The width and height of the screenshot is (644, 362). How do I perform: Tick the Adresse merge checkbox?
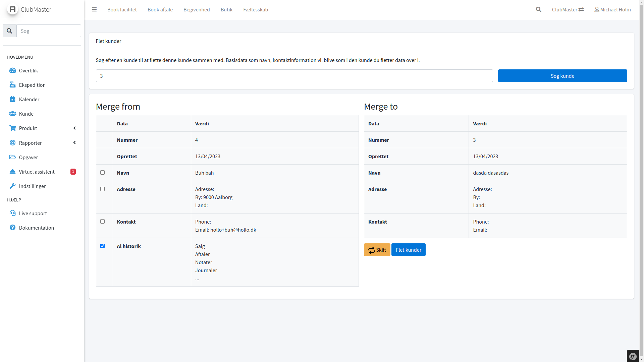tap(103, 189)
